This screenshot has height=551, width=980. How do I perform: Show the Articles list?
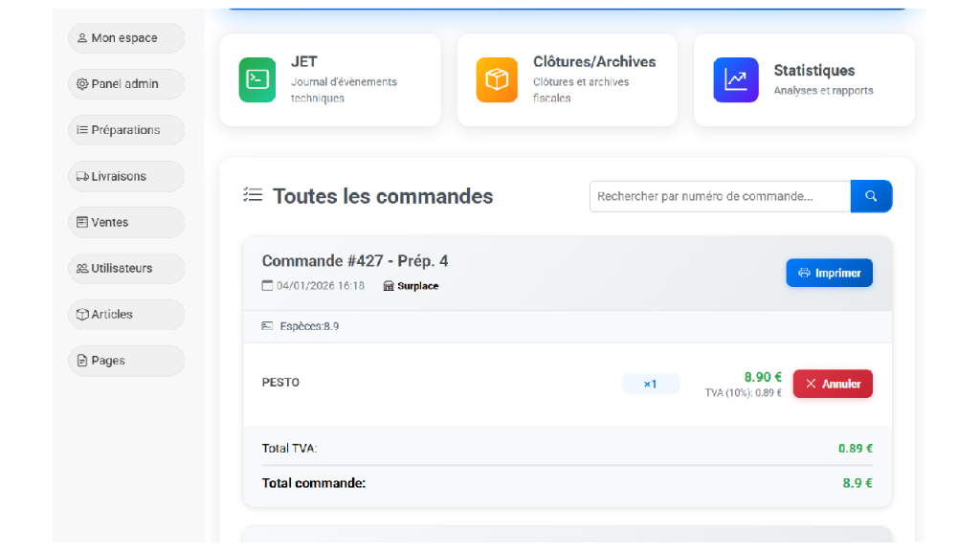tap(125, 314)
